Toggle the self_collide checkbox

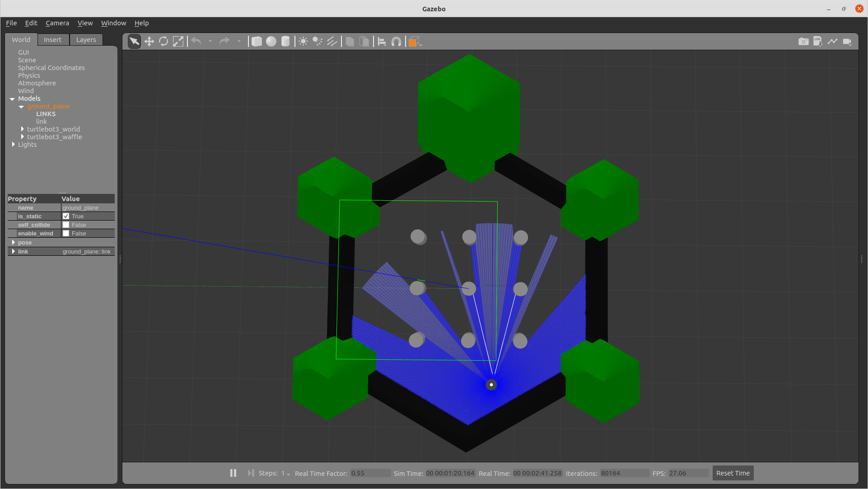point(66,225)
